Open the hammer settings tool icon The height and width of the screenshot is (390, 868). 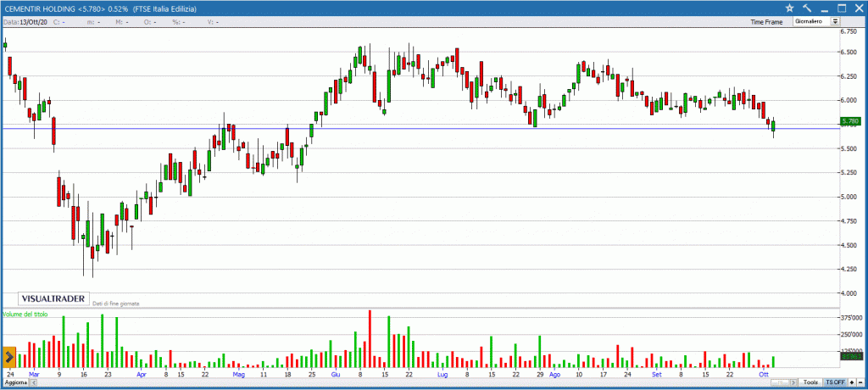coord(807,8)
